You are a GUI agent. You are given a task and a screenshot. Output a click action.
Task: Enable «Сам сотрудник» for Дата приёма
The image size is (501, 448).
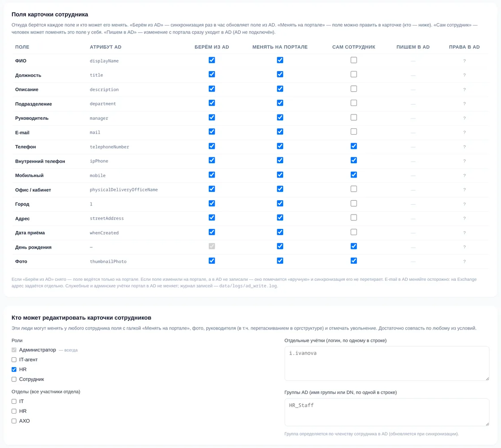(x=354, y=232)
